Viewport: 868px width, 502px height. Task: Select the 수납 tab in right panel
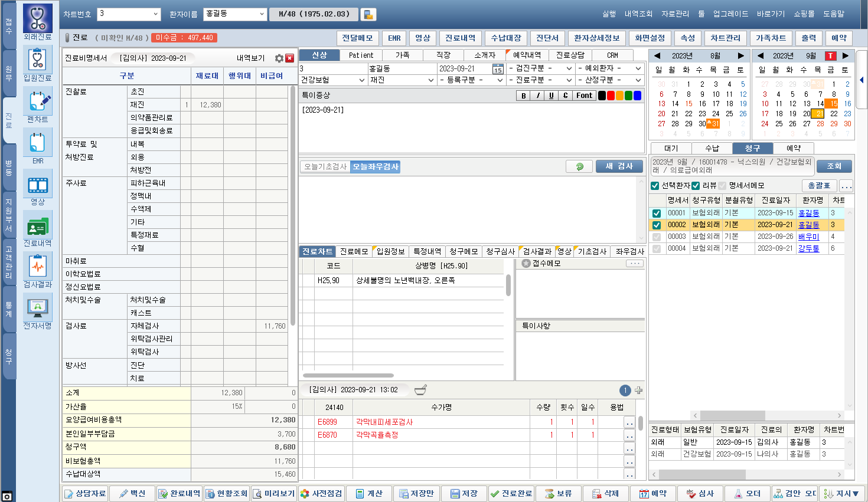point(712,148)
